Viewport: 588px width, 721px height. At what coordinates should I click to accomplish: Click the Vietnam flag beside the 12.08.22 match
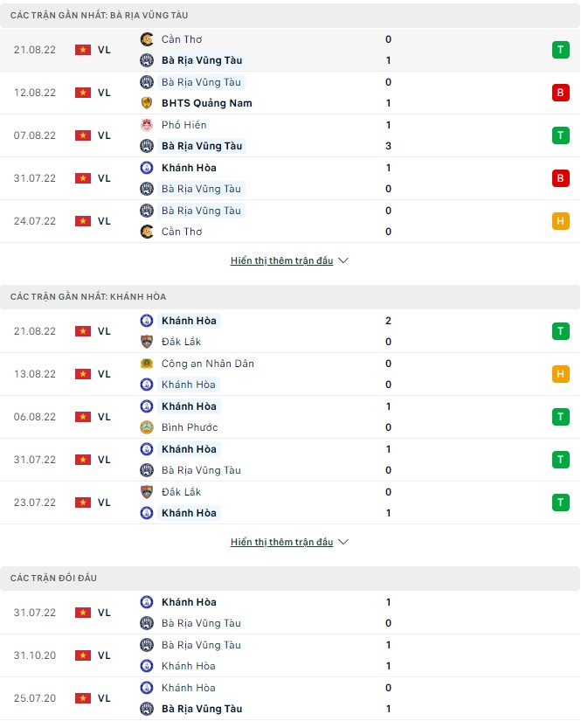83,93
